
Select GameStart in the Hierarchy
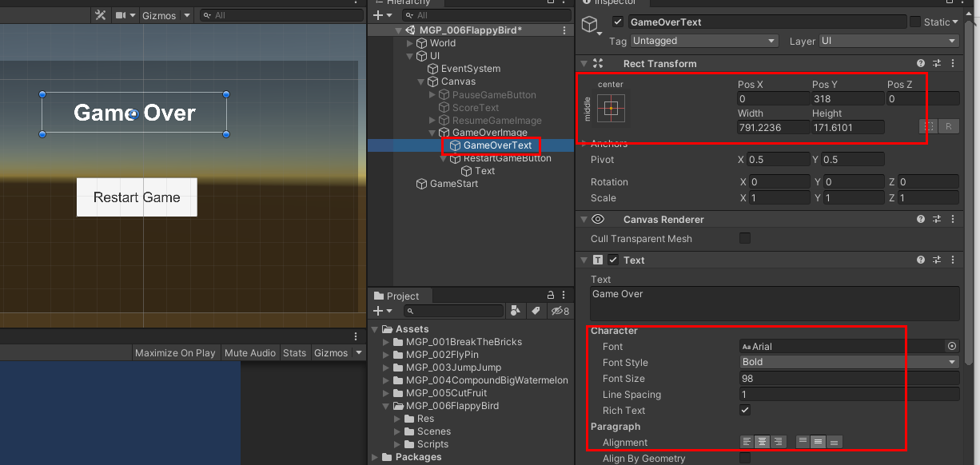click(x=454, y=184)
